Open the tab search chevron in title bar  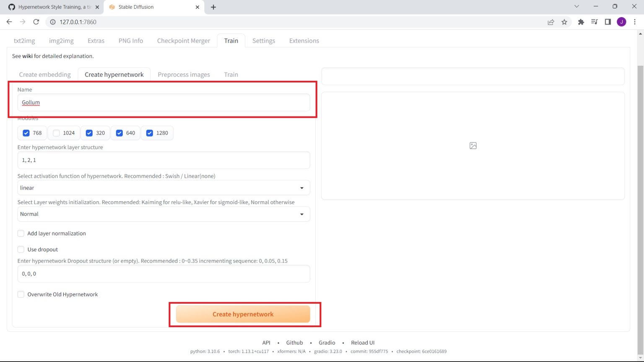coord(576,7)
